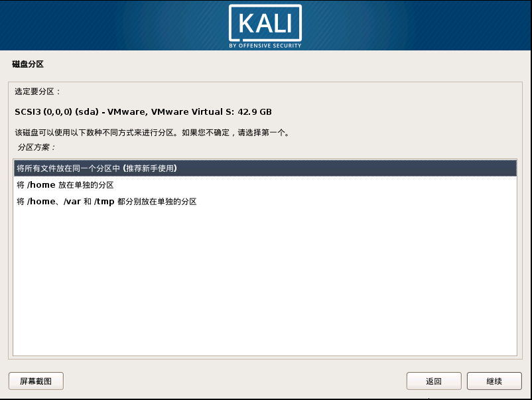This screenshot has height=400, width=532.
Task: Click the (推荐新手使用) recommended note
Action: (150, 168)
